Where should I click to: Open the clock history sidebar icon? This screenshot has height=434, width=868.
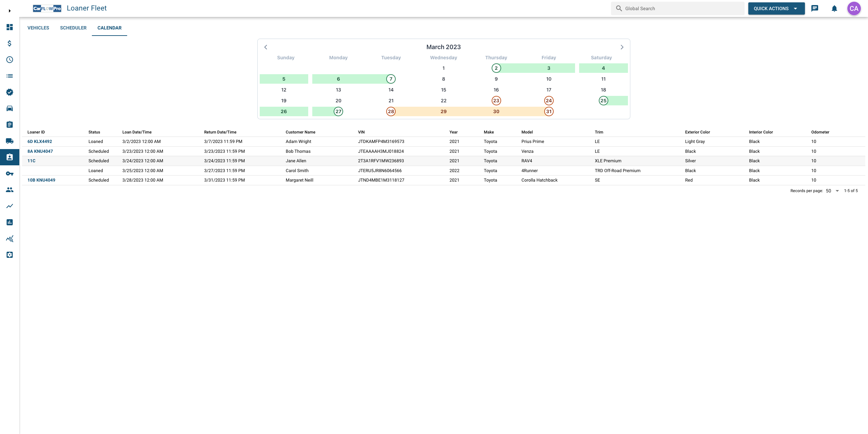(x=9, y=60)
